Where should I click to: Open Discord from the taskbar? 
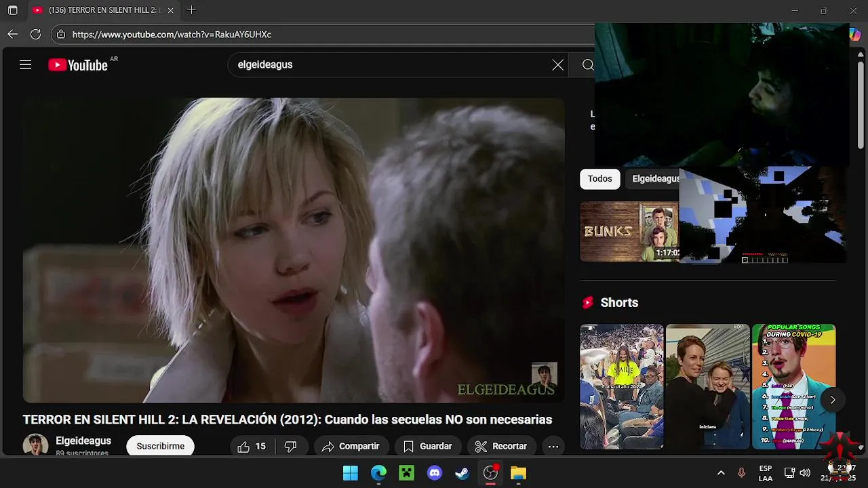[435, 473]
